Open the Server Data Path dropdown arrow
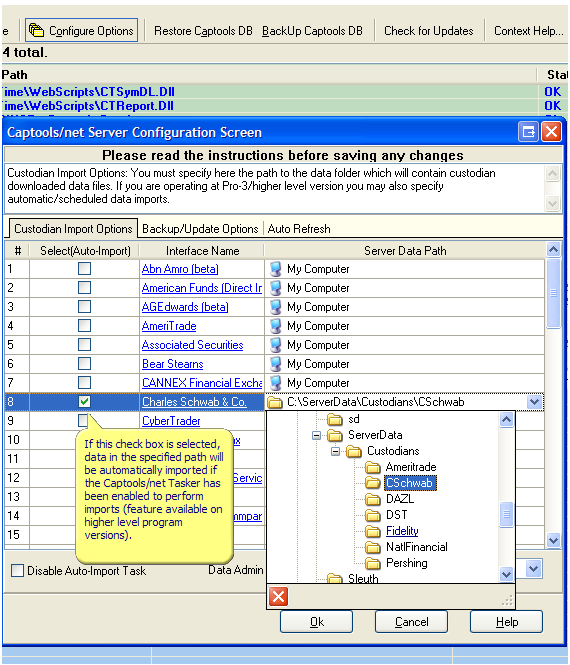 click(534, 402)
